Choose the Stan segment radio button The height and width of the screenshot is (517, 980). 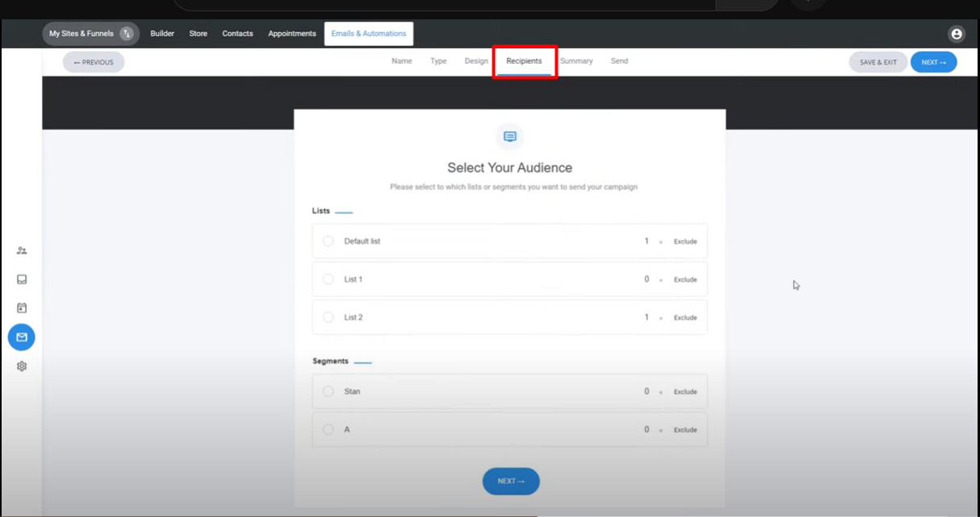[x=328, y=391]
